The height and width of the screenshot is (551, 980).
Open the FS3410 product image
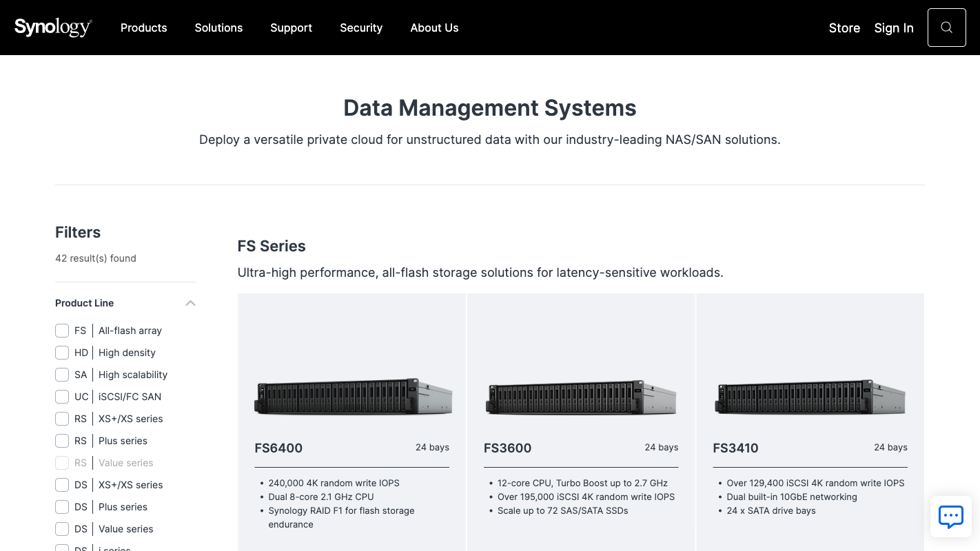click(x=810, y=397)
